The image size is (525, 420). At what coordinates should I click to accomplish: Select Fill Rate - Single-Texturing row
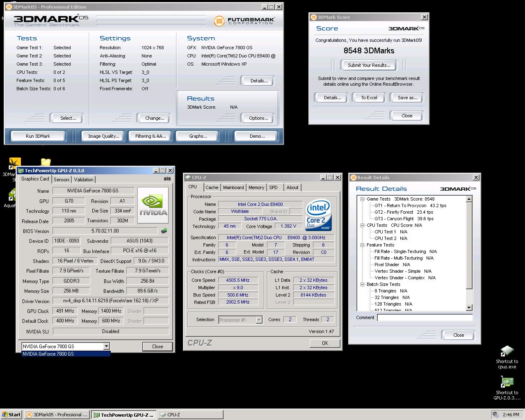tap(405, 251)
